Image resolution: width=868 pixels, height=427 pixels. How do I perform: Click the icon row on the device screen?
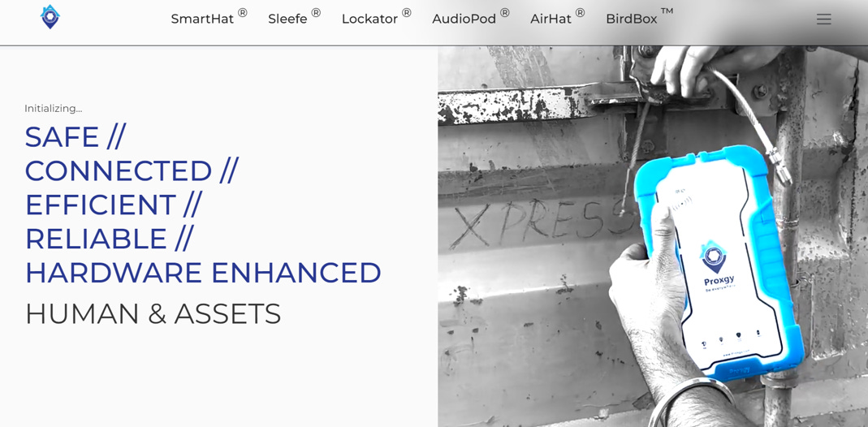tap(731, 337)
